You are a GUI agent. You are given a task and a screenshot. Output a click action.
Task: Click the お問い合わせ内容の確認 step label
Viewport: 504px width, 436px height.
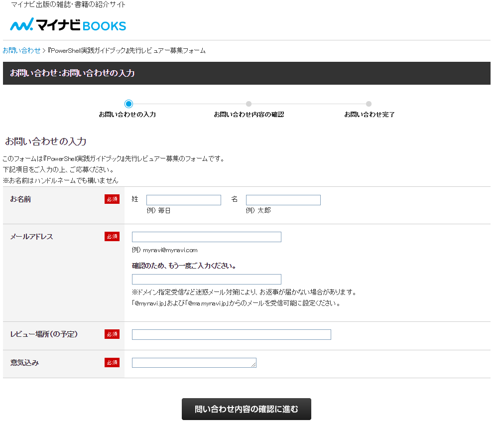tap(249, 115)
